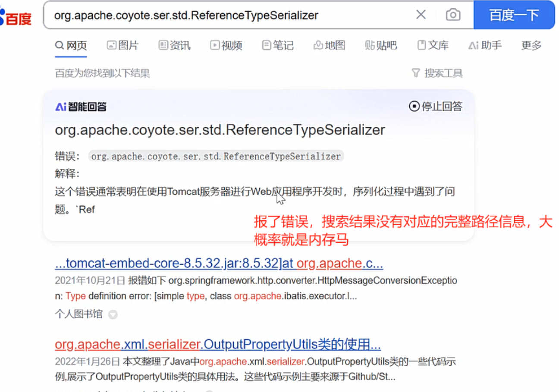
Task: Click the notebook icon beside 笔记
Action: pos(266,44)
